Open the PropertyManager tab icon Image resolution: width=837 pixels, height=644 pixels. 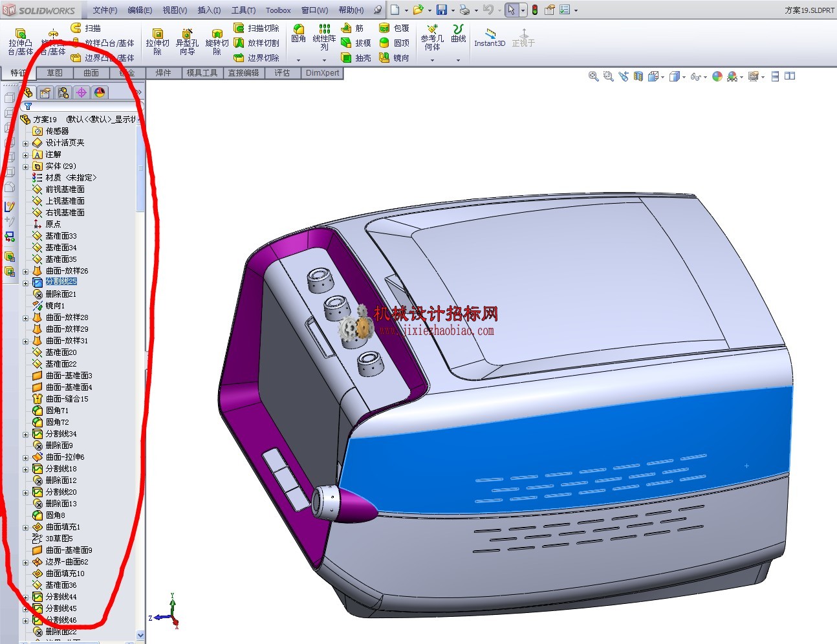coord(45,92)
